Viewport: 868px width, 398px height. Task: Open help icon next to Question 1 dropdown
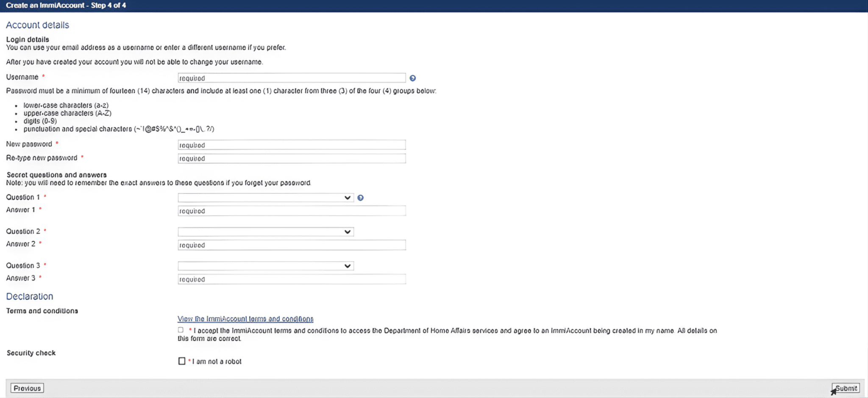(x=360, y=198)
